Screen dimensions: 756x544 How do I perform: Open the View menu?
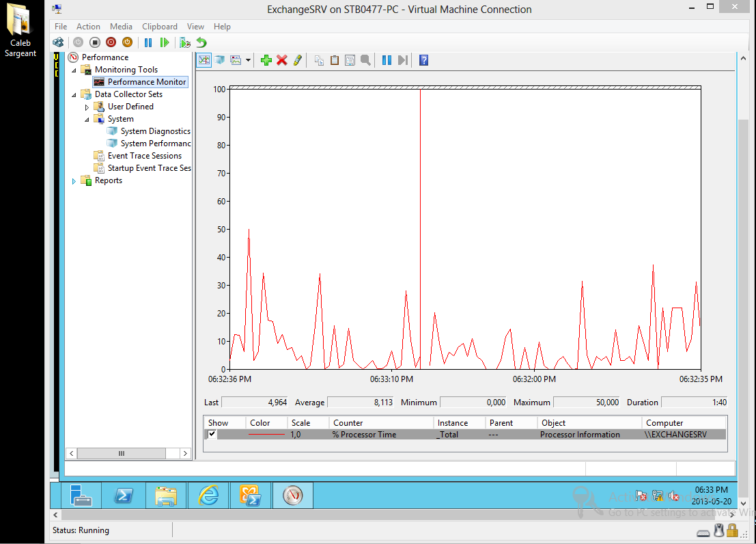click(x=195, y=27)
